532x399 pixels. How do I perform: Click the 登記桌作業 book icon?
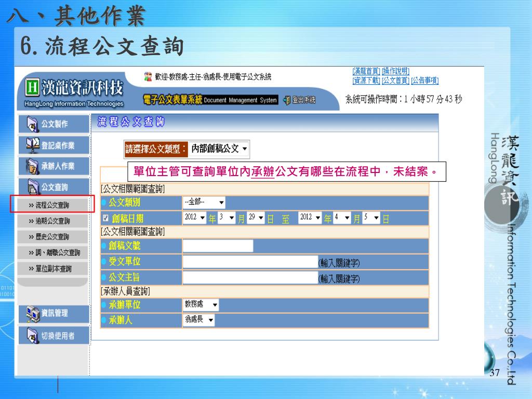pyautogui.click(x=33, y=145)
